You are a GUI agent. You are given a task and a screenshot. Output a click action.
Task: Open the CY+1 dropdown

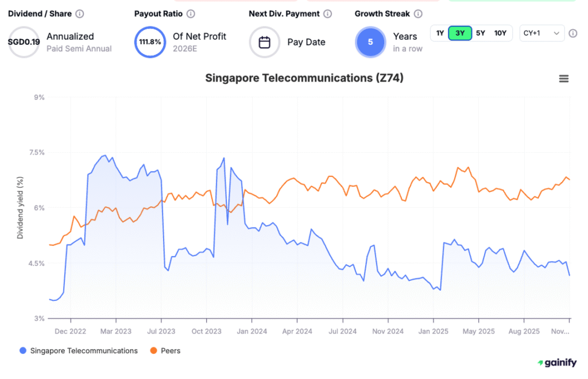coord(541,33)
